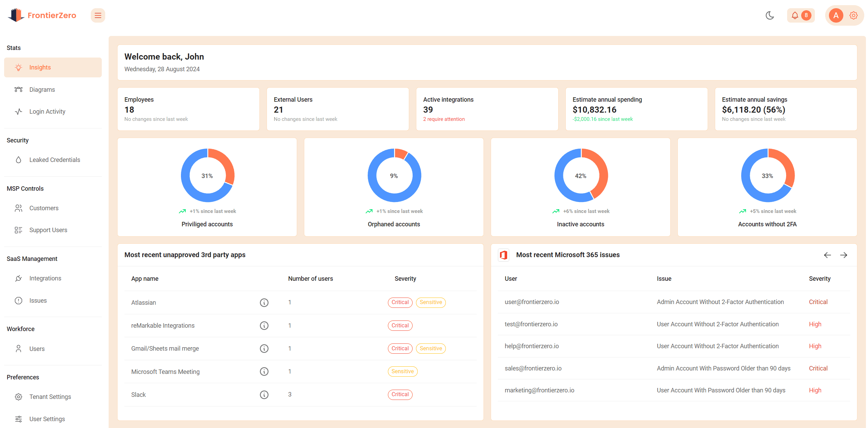868x428 pixels.
Task: Click the info icon beside Slack
Action: point(264,395)
